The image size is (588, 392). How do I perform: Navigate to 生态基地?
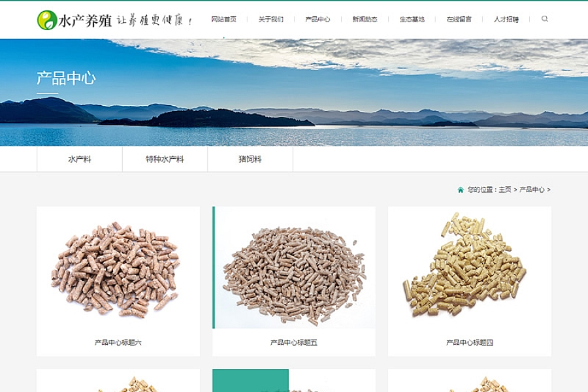[x=412, y=19]
